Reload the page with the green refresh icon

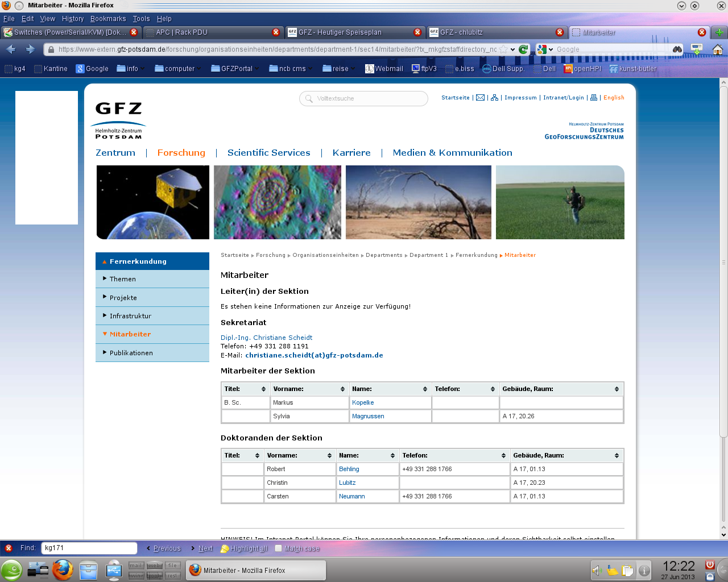coord(523,49)
